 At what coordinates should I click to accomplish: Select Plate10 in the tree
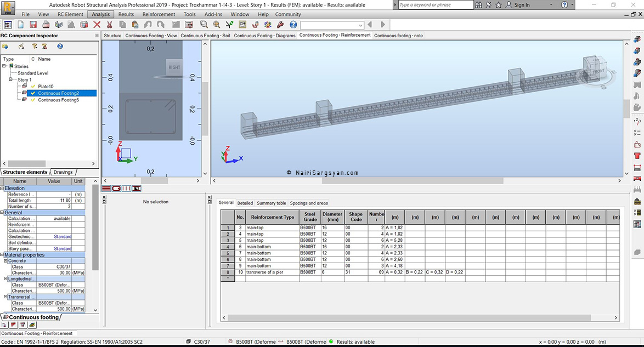46,86
